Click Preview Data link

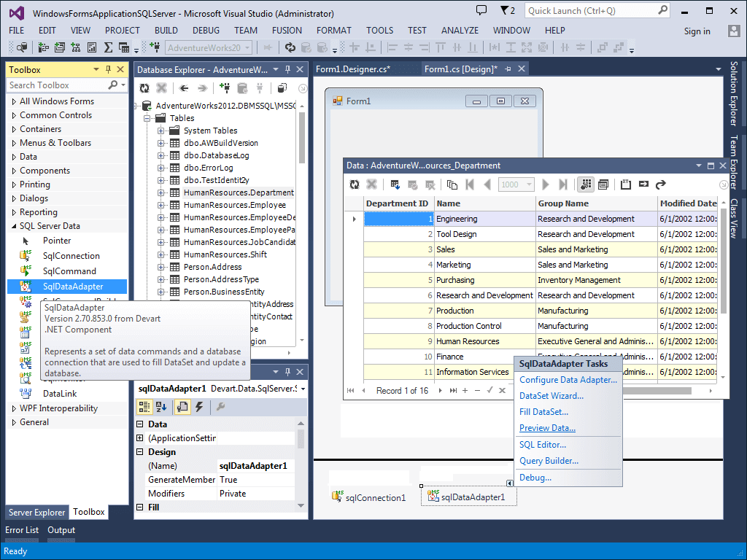[x=547, y=427]
